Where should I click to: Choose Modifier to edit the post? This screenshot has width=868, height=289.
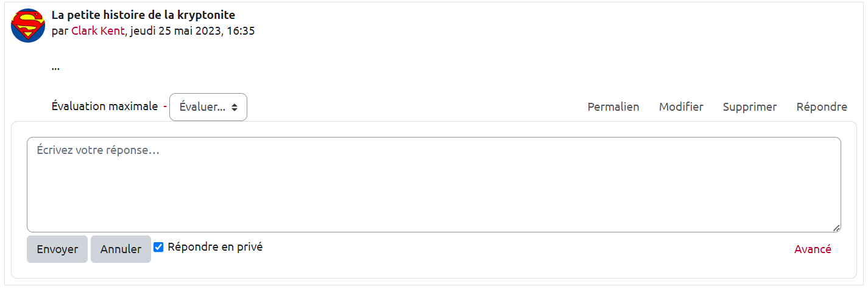coord(681,107)
